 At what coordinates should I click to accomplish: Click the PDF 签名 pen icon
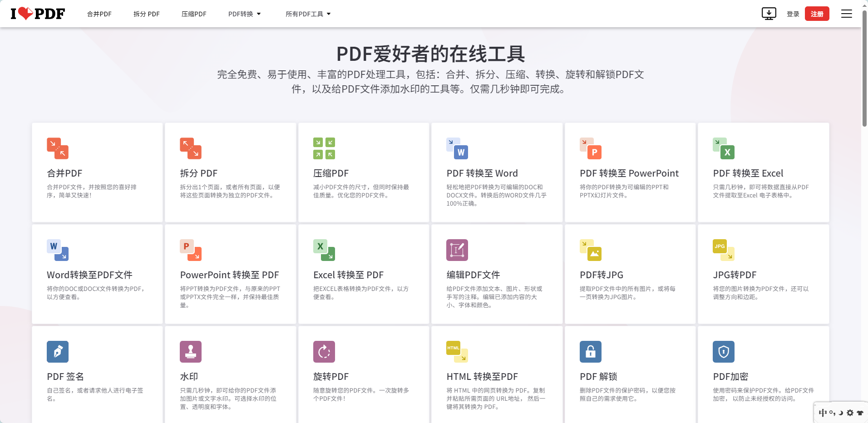[x=58, y=352]
